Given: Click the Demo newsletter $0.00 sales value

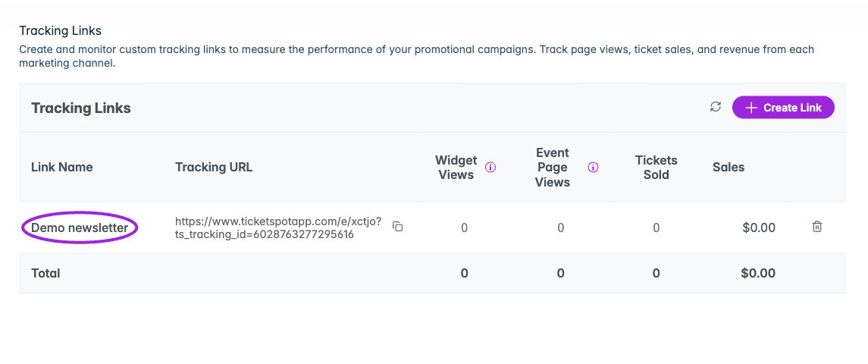Looking at the screenshot, I should point(758,227).
